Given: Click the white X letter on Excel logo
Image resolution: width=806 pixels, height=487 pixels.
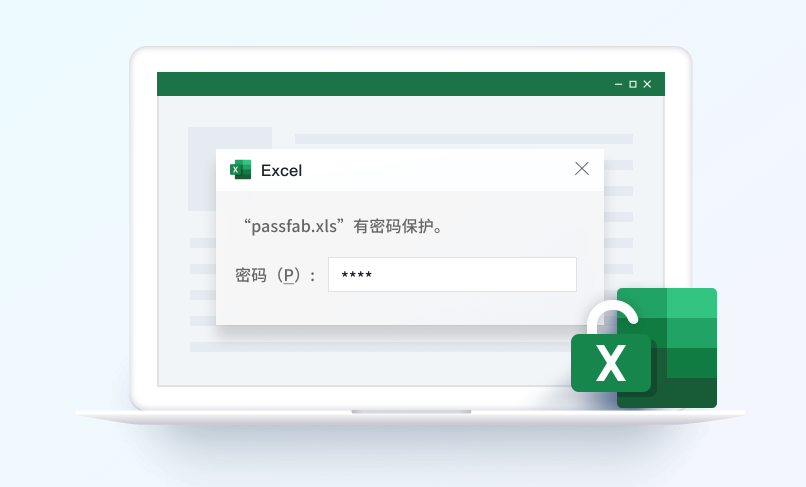Looking at the screenshot, I should pyautogui.click(x=611, y=363).
